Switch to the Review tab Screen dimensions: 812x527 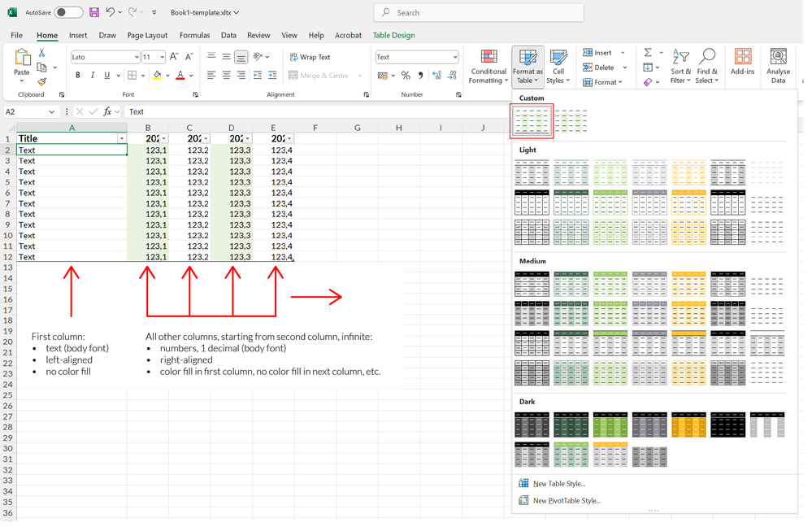point(258,35)
